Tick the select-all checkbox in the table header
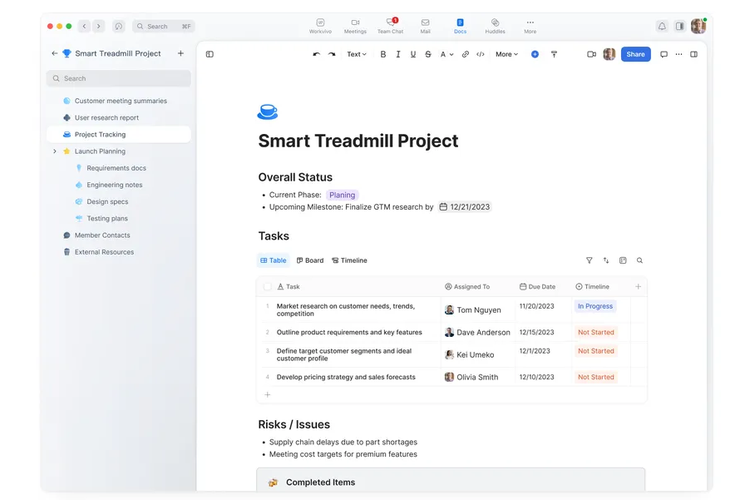Screen dimensions: 750x500 coord(267,286)
